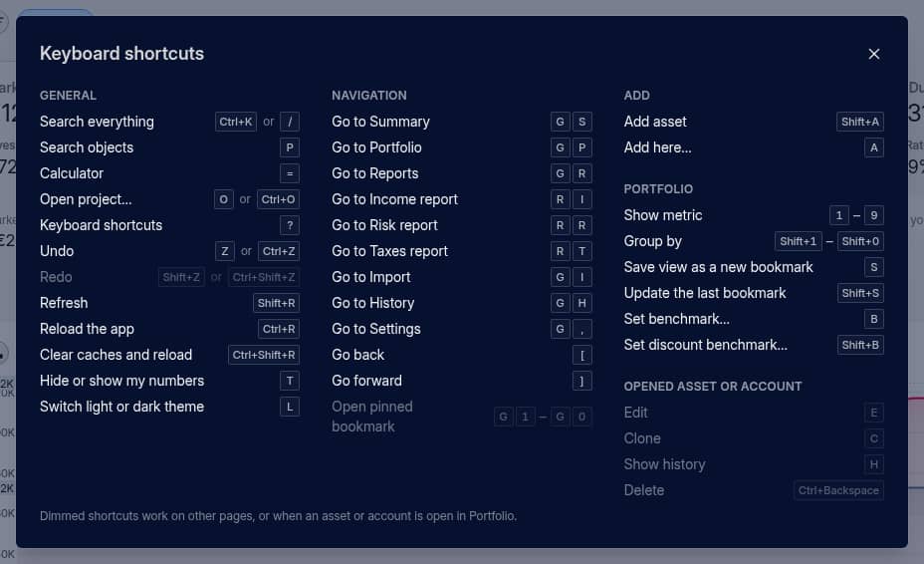Click the "Save view as a new bookmark" label
The height and width of the screenshot is (564, 924).
[718, 267]
